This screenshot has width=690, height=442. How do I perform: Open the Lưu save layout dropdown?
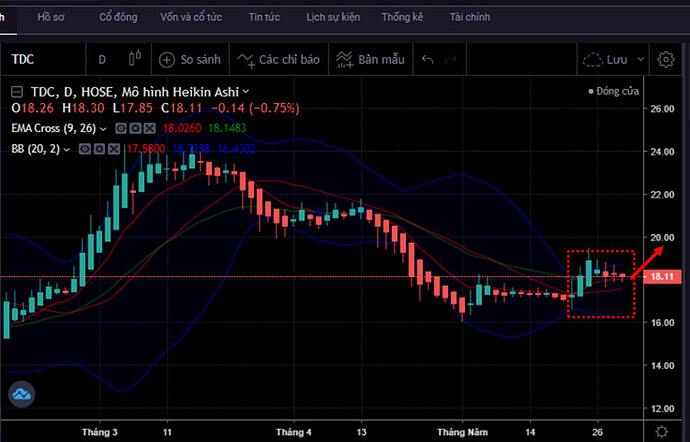(x=611, y=60)
